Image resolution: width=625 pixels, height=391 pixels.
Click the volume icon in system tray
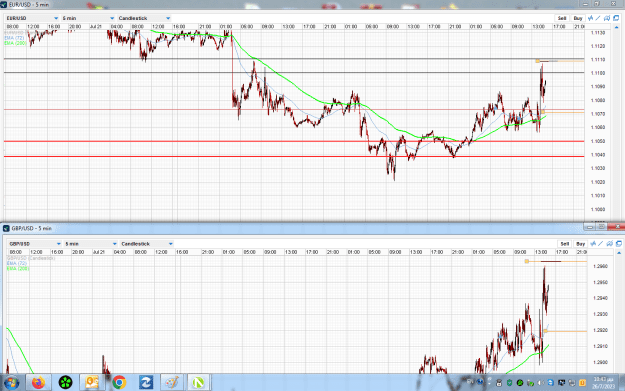coord(540,383)
